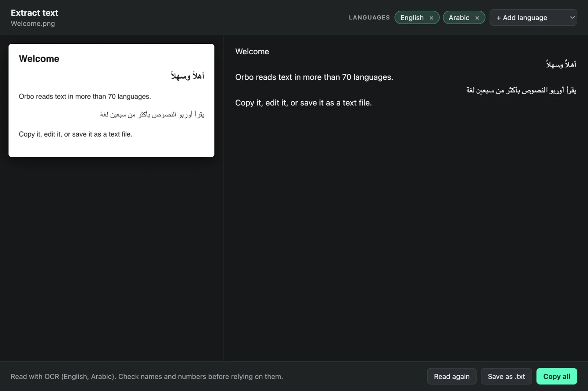Click the LANGUAGES label
The image size is (588, 391).
369,18
